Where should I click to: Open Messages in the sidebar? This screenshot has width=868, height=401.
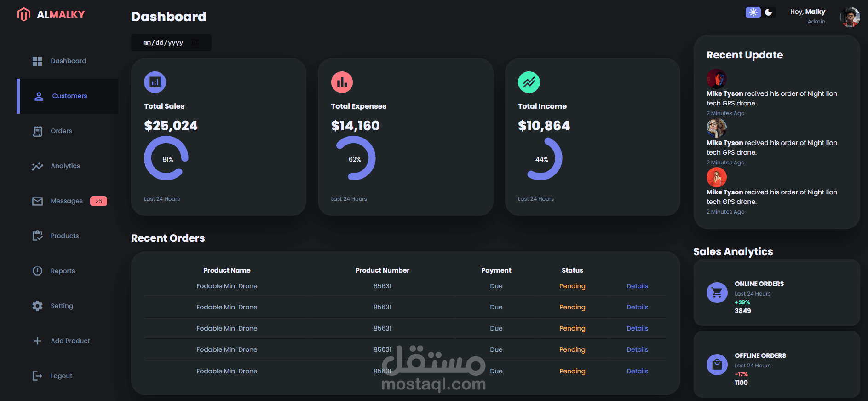coord(68,201)
